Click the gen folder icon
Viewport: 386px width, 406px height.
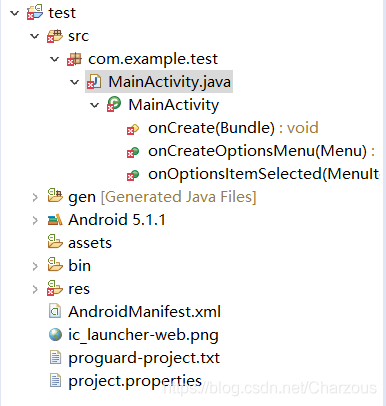coord(55,196)
